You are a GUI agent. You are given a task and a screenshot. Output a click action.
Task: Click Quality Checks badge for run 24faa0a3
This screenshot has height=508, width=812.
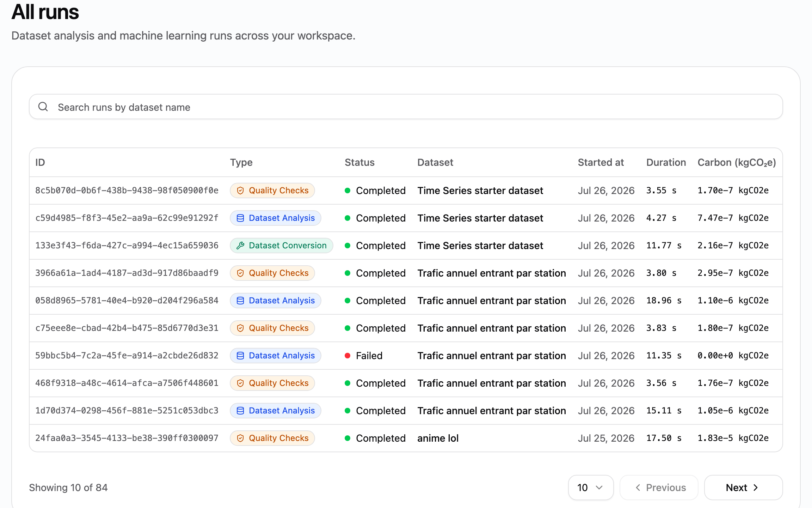coord(272,438)
